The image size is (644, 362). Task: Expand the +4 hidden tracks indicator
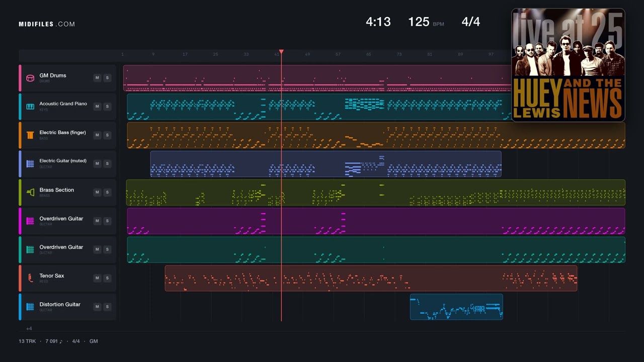point(29,329)
